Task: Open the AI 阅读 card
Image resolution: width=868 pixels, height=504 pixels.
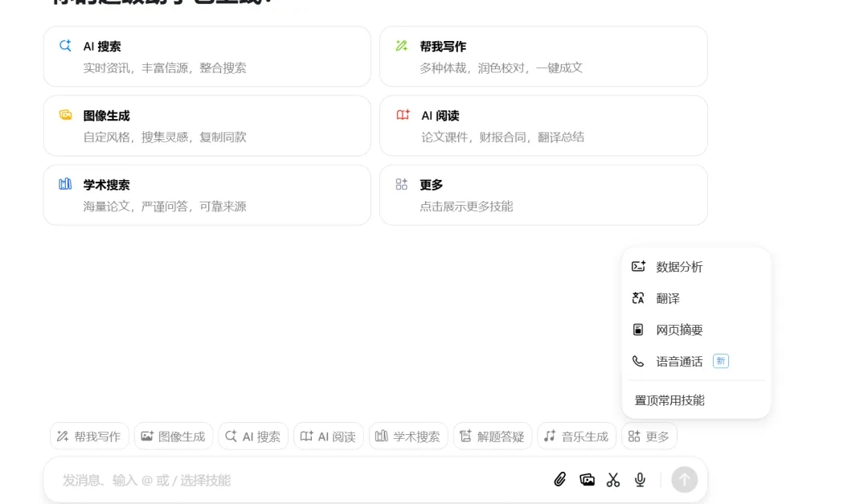Action: pos(542,125)
